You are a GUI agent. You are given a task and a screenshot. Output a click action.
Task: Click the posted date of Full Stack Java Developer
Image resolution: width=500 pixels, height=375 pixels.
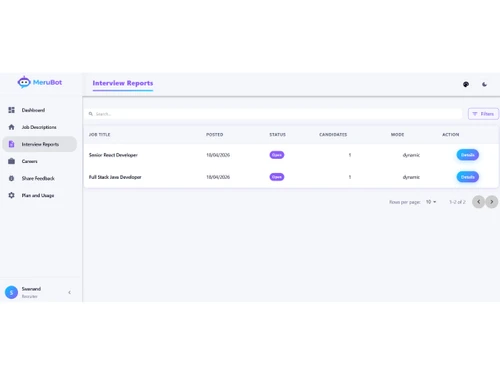pyautogui.click(x=218, y=177)
